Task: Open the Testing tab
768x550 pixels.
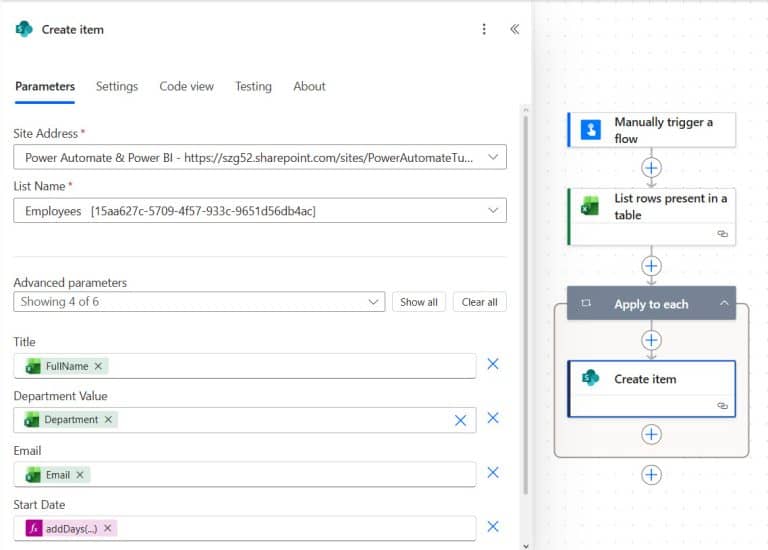Action: click(253, 87)
